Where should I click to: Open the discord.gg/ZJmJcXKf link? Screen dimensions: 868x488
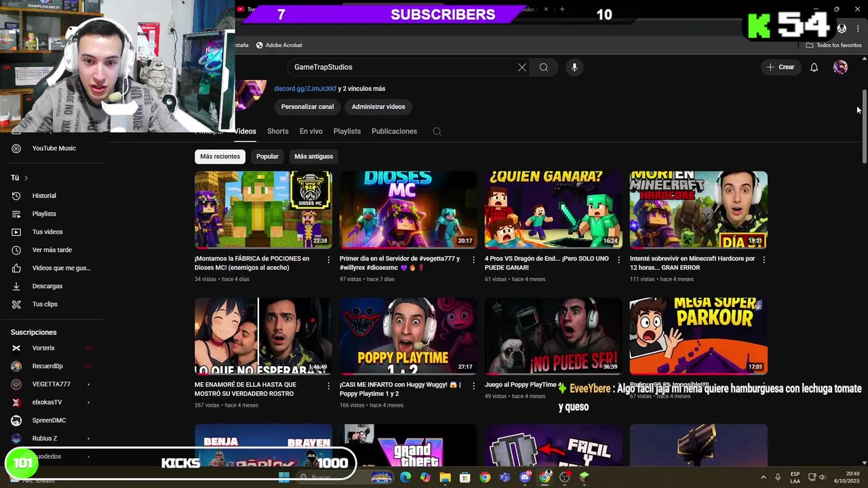(305, 89)
